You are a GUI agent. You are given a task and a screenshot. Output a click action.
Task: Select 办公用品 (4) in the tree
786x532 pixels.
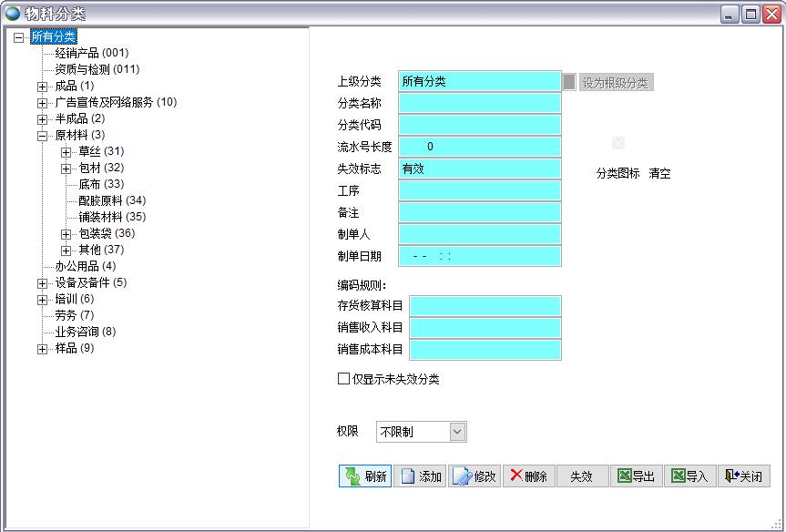click(85, 266)
